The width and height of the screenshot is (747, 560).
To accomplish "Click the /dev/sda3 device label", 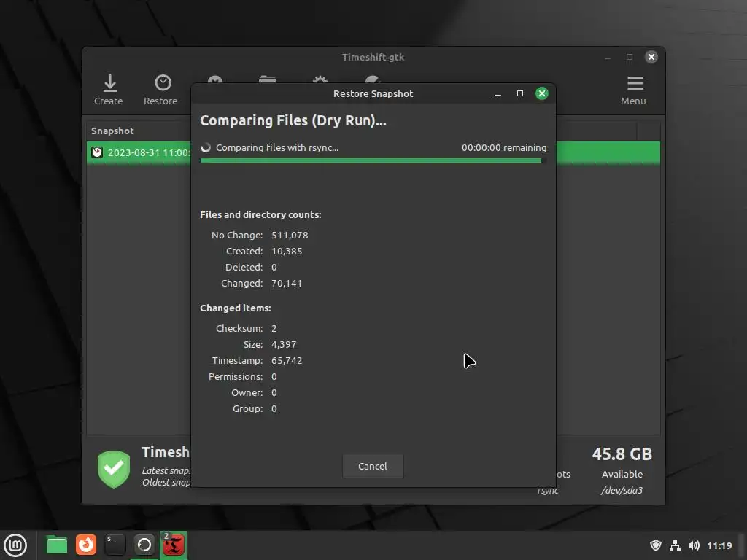I will (x=622, y=490).
